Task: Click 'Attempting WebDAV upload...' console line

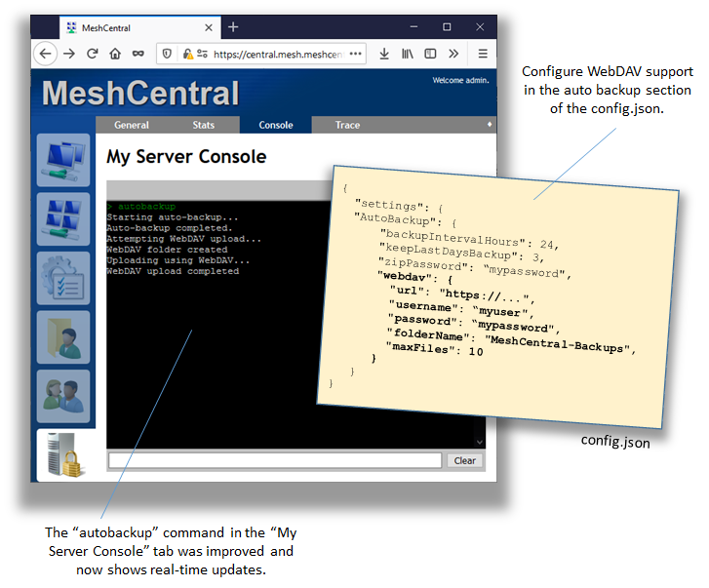Action: (183, 239)
